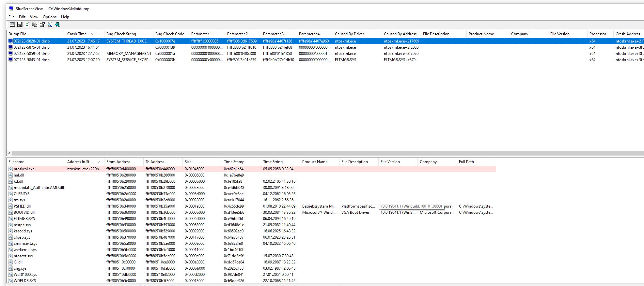
Task: Click the file icon next to CLFS.SYS
Action: [10, 194]
